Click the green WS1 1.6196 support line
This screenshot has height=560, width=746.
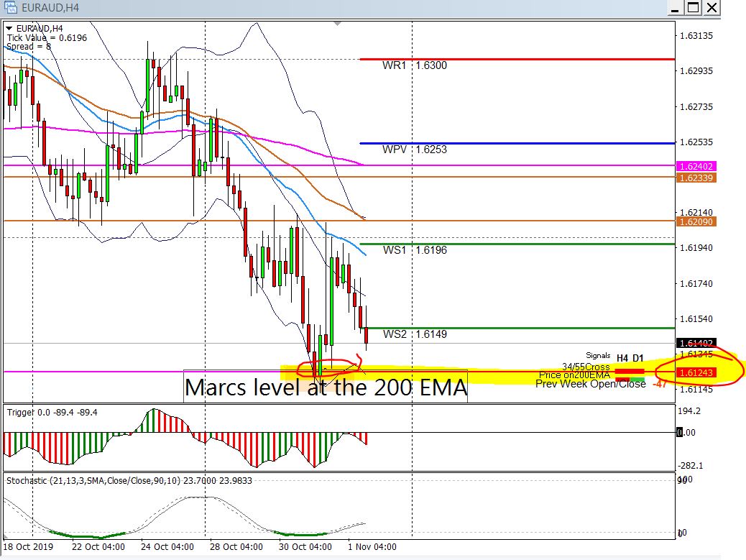[x=517, y=244]
